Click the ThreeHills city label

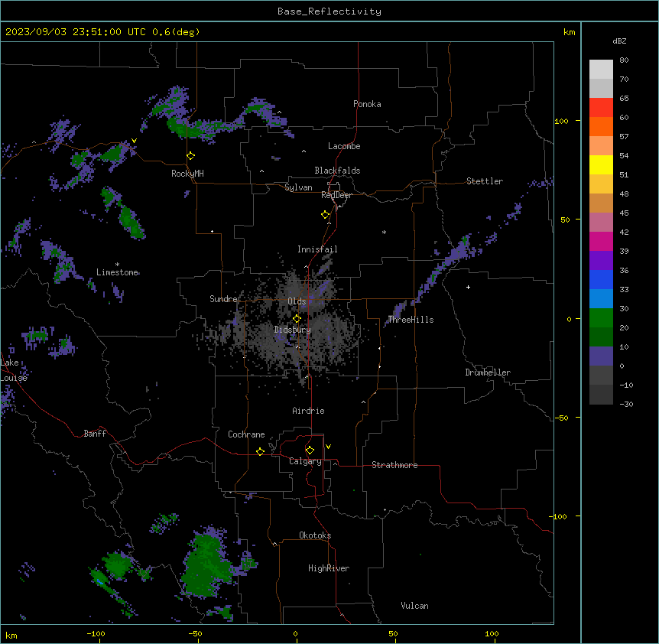tap(411, 320)
